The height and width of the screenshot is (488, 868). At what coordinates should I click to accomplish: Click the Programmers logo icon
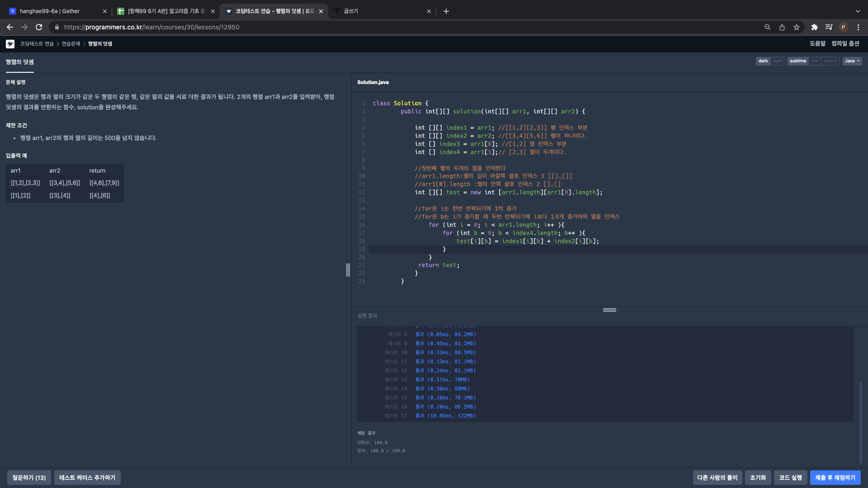pyautogui.click(x=10, y=44)
